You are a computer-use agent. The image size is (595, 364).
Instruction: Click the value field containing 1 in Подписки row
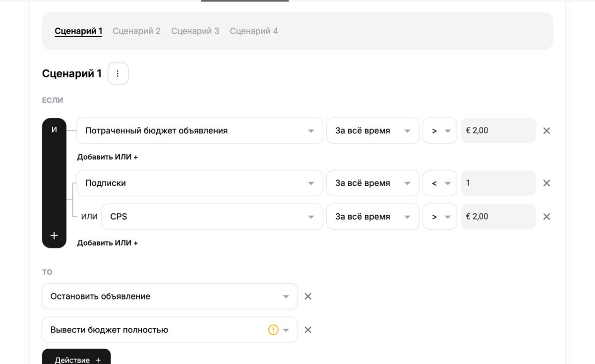[x=498, y=183]
